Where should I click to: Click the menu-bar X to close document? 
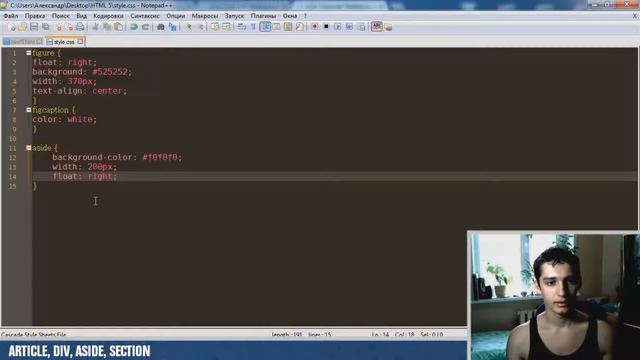coord(635,16)
